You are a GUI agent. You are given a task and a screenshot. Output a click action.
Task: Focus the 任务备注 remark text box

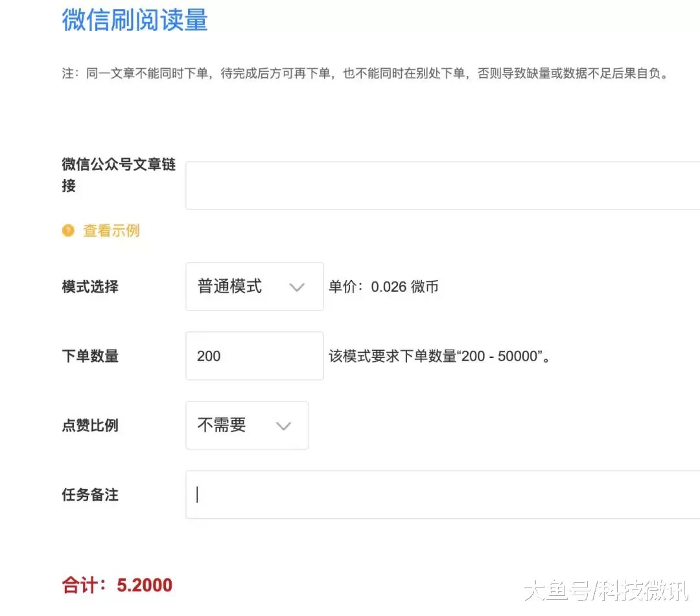coord(442,495)
